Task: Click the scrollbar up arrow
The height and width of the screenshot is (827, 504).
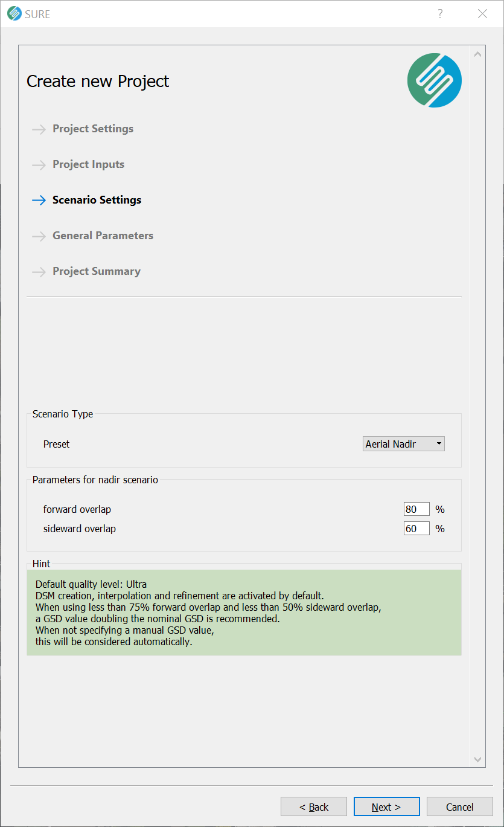Action: click(478, 54)
